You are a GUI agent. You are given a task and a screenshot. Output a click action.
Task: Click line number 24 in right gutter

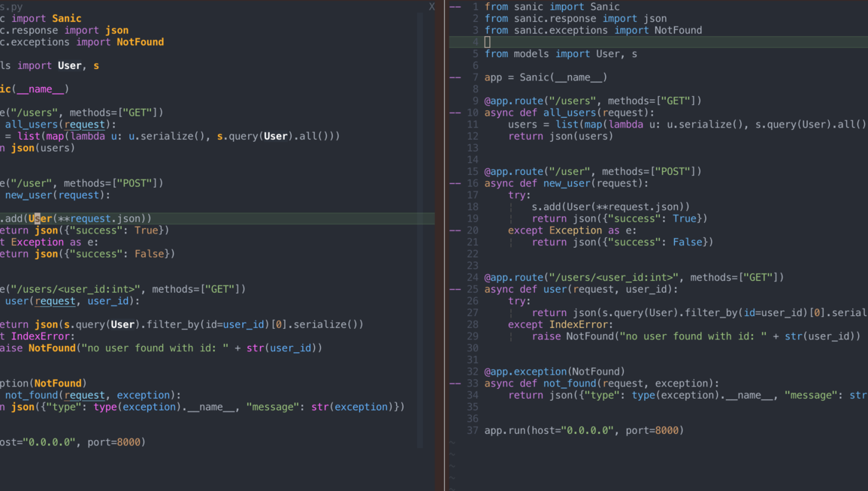coord(472,278)
